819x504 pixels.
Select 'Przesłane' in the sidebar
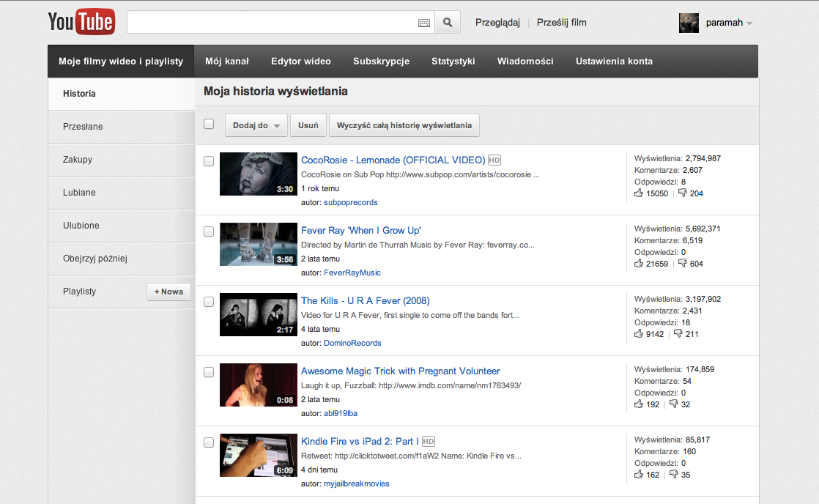coord(121,127)
